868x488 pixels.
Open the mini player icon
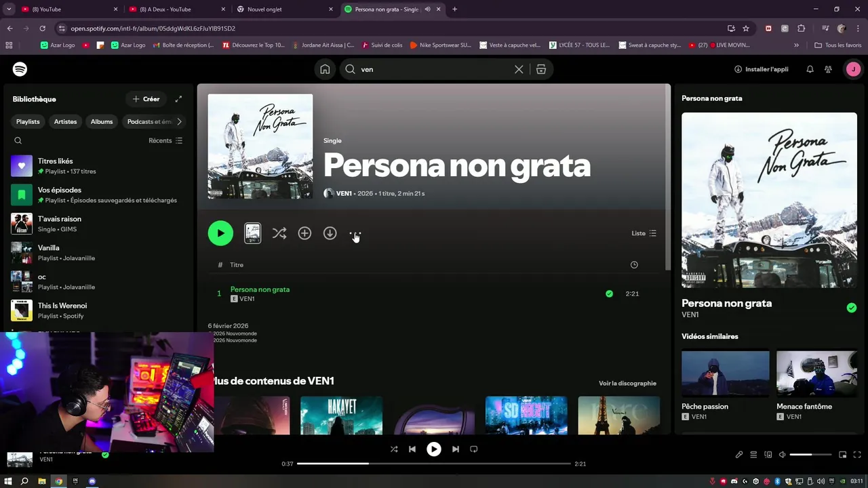(843, 455)
